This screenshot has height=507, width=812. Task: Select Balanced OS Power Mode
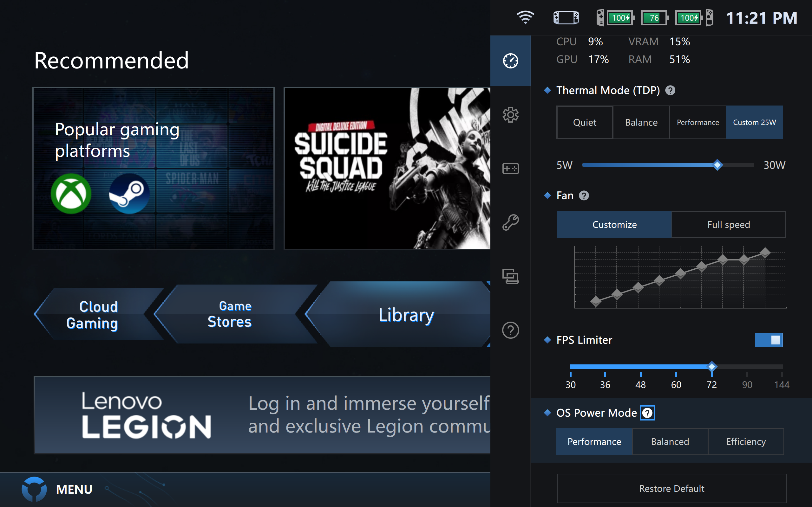click(x=670, y=442)
